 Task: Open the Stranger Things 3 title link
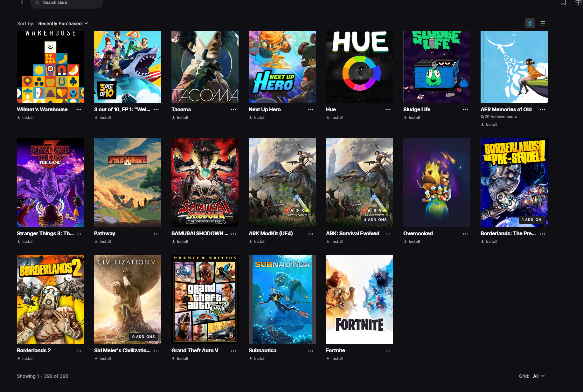[x=45, y=233]
